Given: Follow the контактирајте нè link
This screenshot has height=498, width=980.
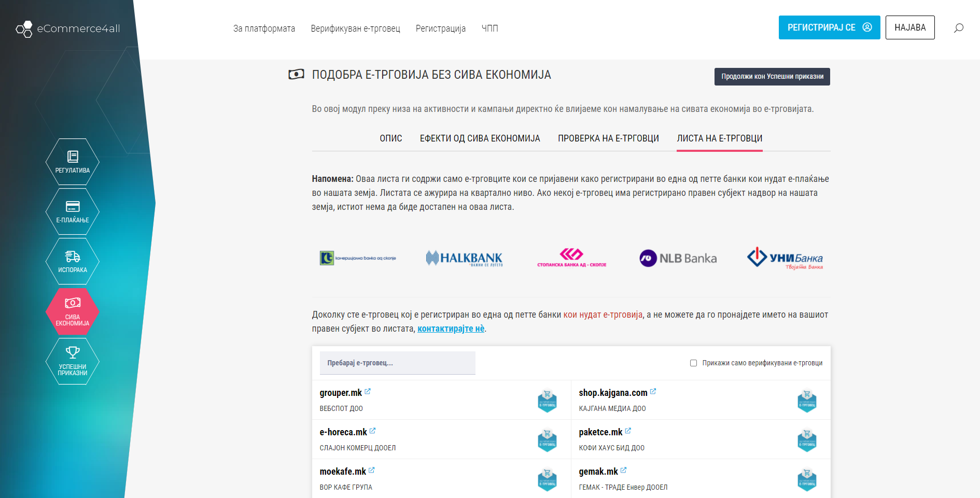Looking at the screenshot, I should point(451,329).
